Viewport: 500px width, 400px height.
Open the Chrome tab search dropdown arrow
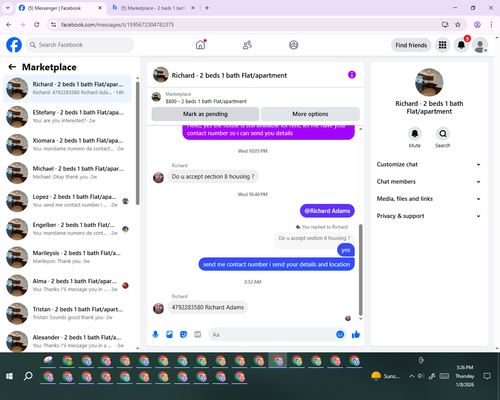pyautogui.click(x=8, y=8)
